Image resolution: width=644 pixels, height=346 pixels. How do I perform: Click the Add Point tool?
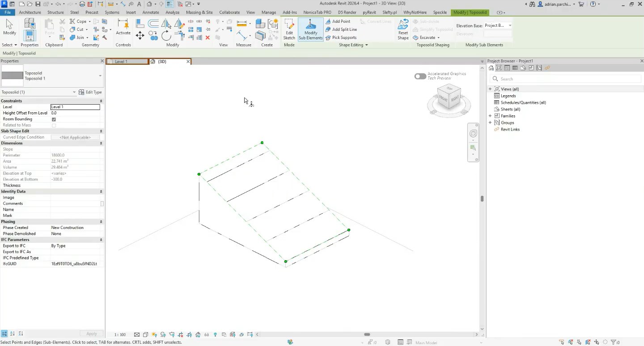click(338, 21)
